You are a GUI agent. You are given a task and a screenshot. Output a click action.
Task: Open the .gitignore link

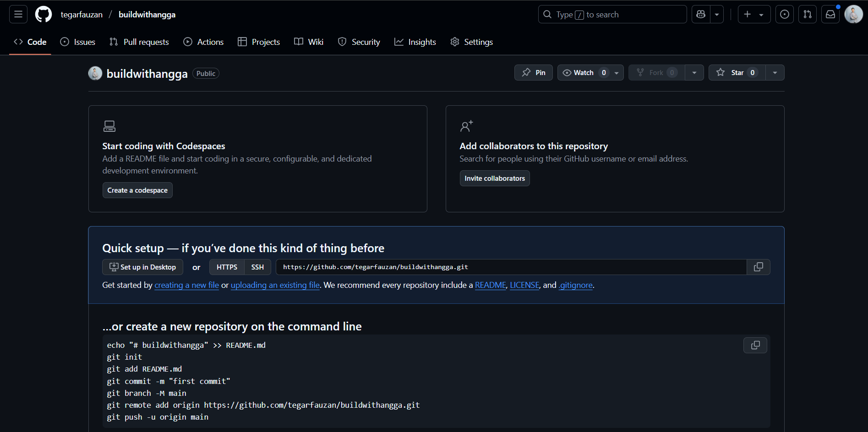[x=576, y=285]
